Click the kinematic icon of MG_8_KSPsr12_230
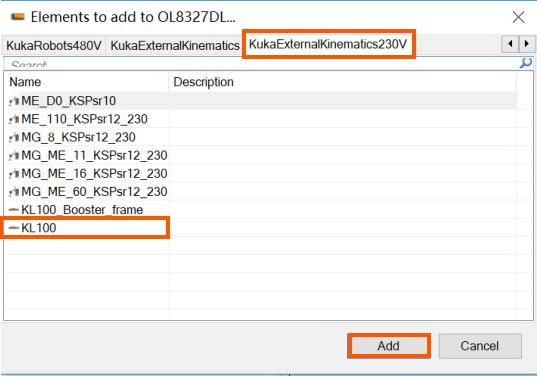The image size is (541, 379). [x=14, y=137]
